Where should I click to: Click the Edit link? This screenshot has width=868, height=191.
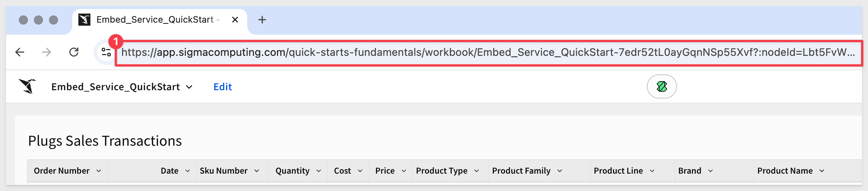click(223, 87)
